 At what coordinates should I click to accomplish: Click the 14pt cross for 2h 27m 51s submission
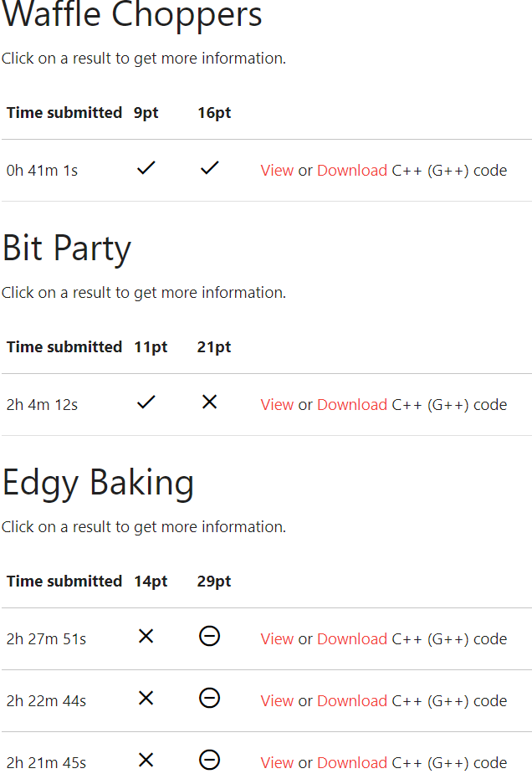click(146, 637)
